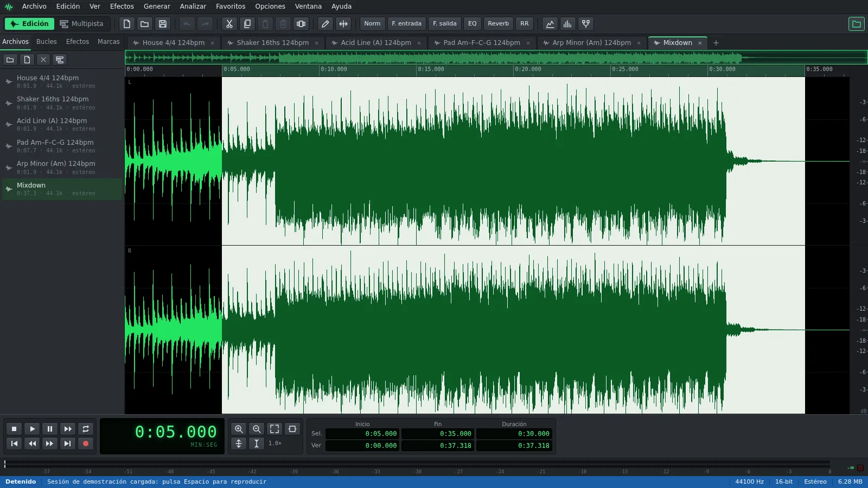Click the zoom out magnifier
The height and width of the screenshot is (488, 868).
coord(257,429)
